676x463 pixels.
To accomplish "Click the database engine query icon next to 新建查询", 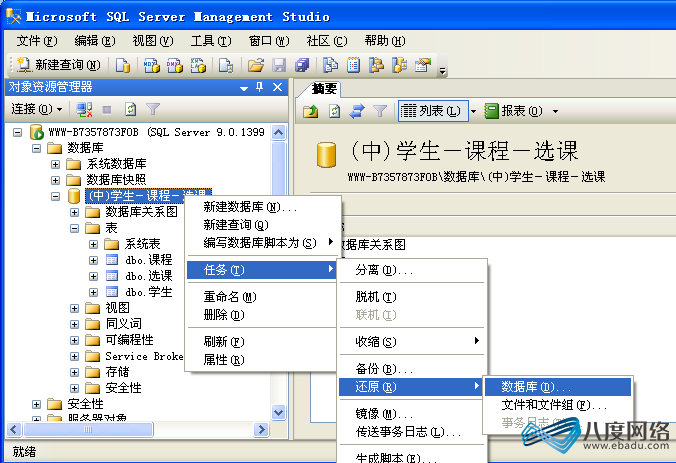I will click(x=123, y=66).
